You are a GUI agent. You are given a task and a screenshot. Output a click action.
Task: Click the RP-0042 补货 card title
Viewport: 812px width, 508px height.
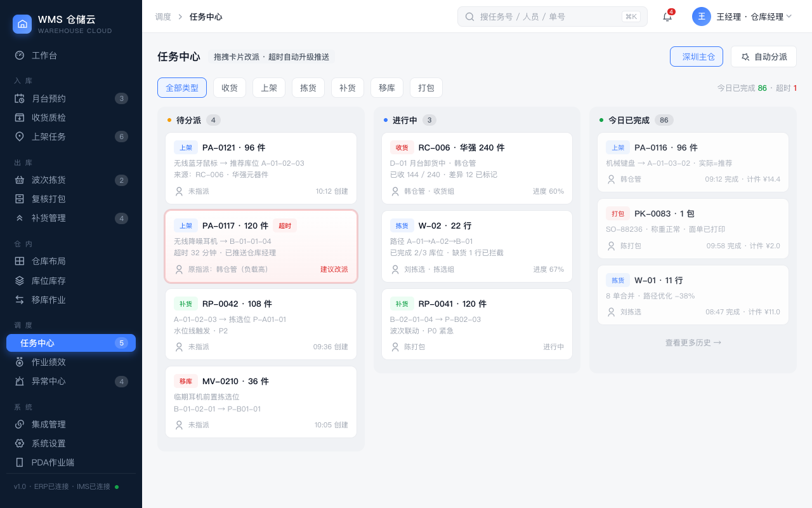tap(237, 304)
